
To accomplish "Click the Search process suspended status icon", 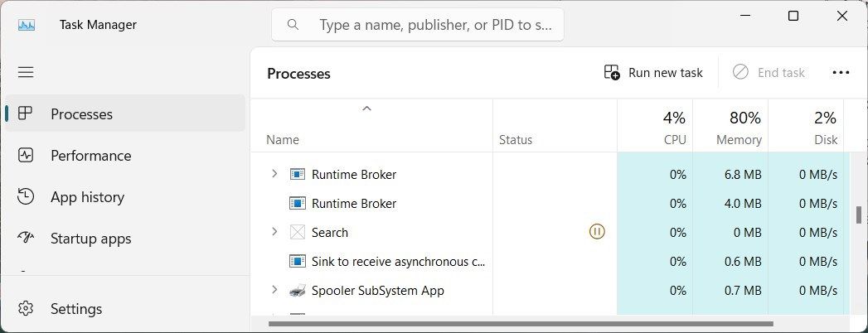I will tap(597, 232).
